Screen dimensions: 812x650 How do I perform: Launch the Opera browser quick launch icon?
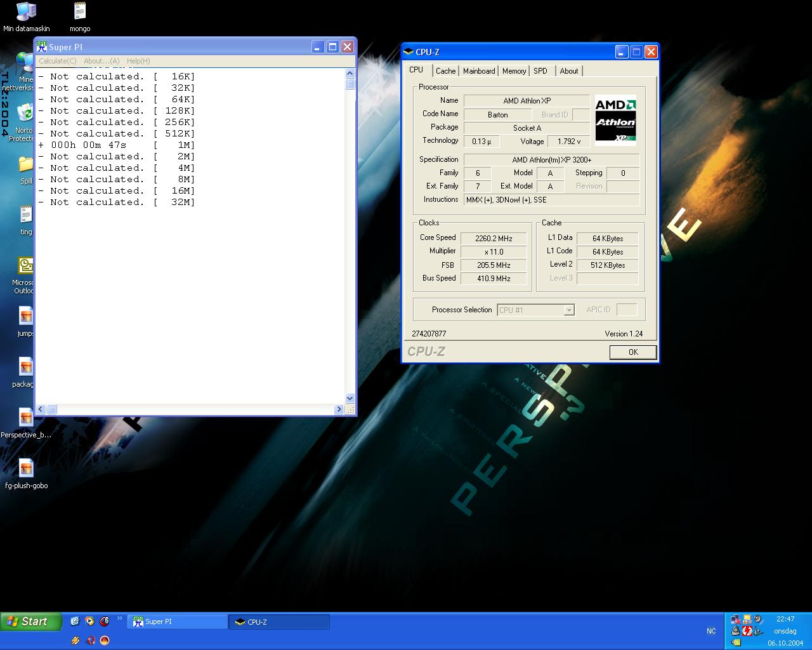tap(91, 640)
